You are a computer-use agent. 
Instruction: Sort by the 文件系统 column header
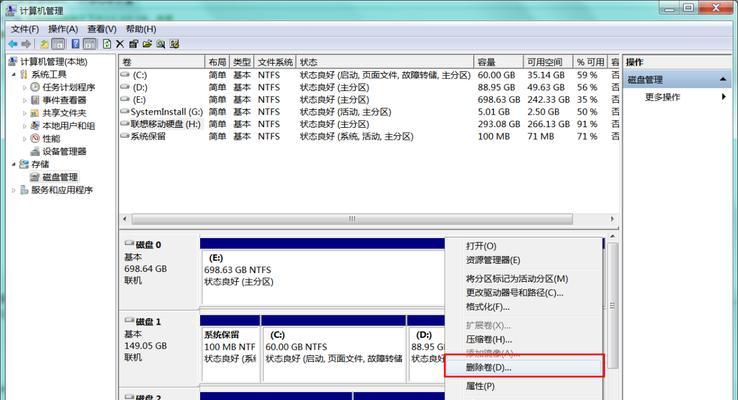tap(275, 62)
